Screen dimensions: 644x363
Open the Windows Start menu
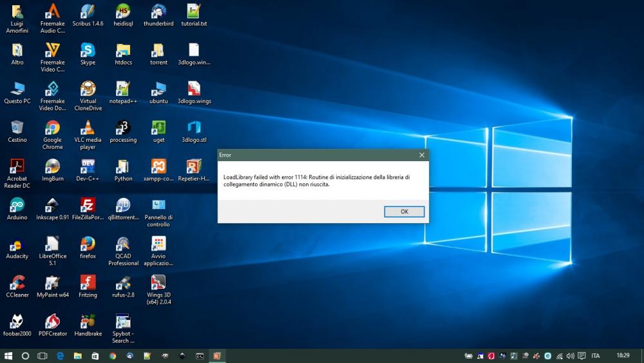tap(8, 355)
